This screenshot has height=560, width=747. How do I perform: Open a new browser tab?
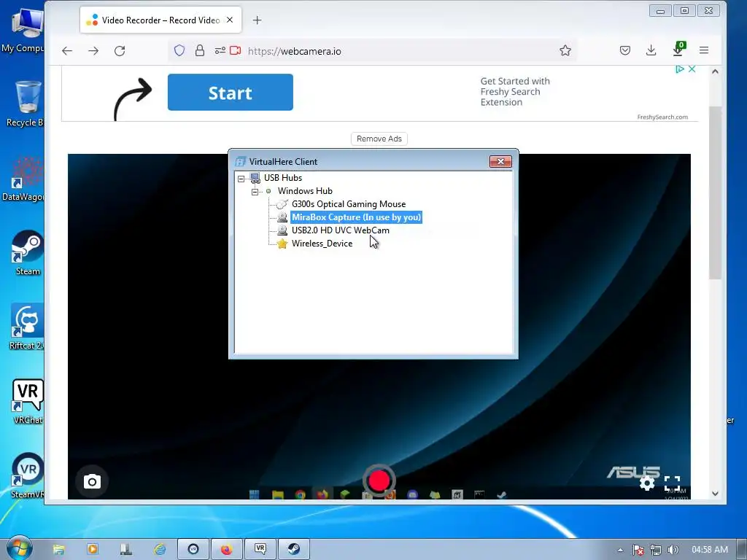coord(257,20)
